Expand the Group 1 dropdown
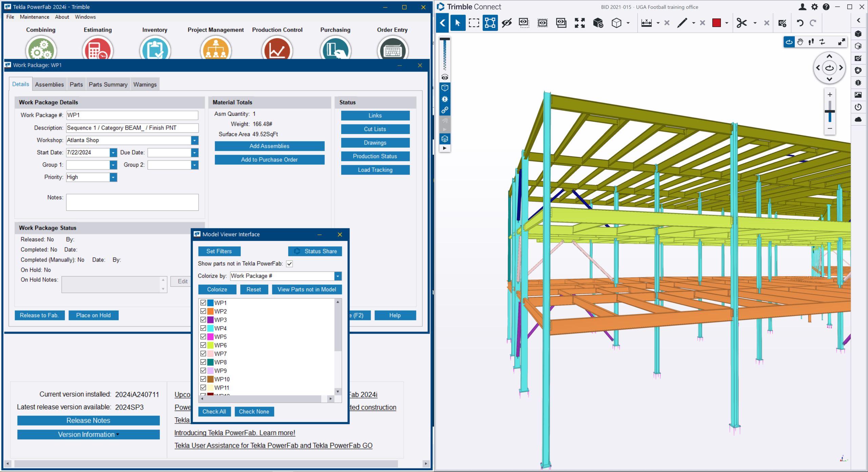This screenshot has height=472, width=868. (113, 165)
